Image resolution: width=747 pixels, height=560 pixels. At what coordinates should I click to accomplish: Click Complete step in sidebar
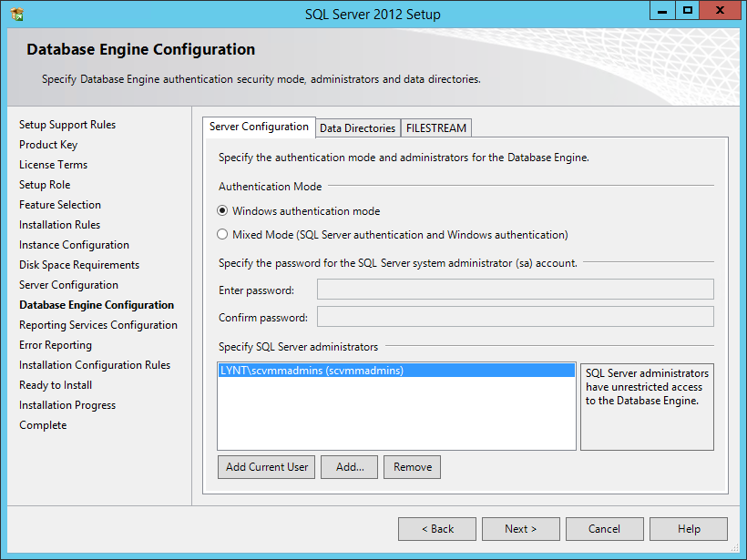[x=43, y=424]
